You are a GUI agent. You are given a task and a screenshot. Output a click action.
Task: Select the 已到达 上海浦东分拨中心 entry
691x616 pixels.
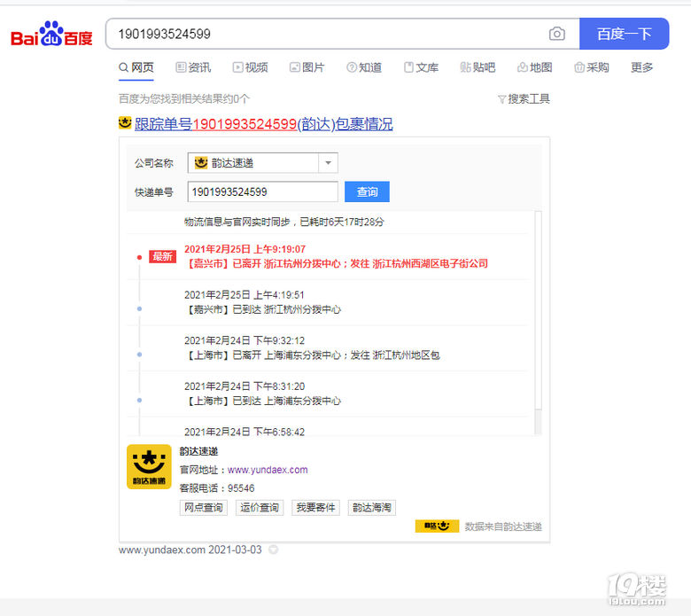tap(327, 394)
